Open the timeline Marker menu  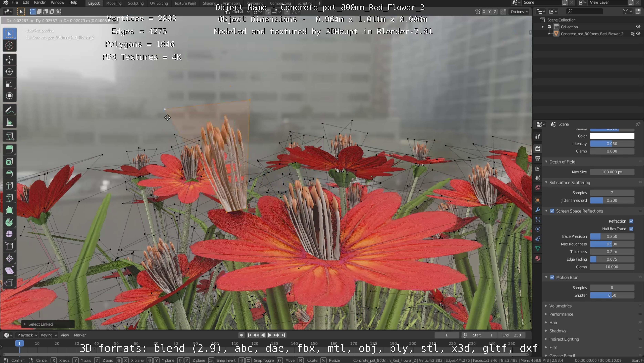click(80, 335)
